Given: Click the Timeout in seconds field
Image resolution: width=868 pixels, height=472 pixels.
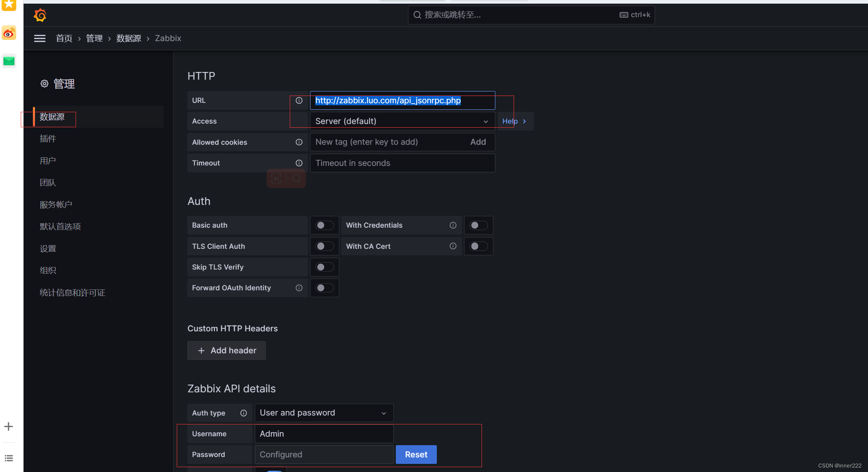Looking at the screenshot, I should [x=402, y=163].
